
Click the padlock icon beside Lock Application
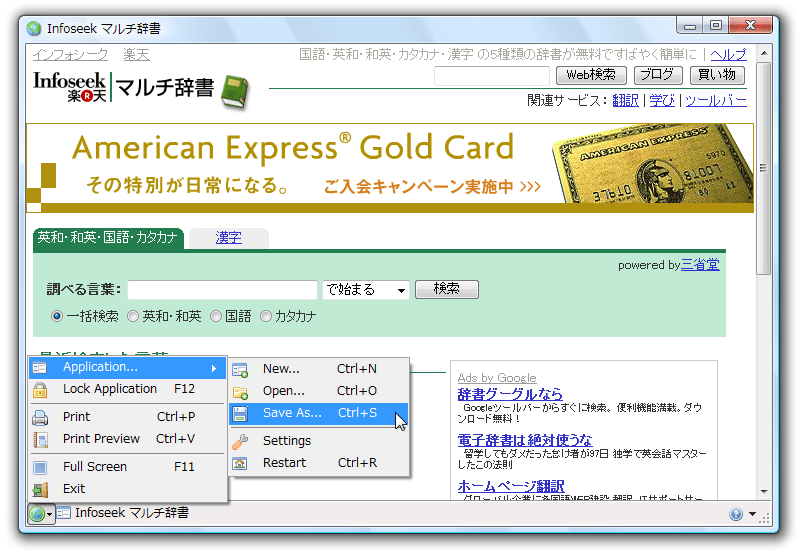(x=40, y=389)
